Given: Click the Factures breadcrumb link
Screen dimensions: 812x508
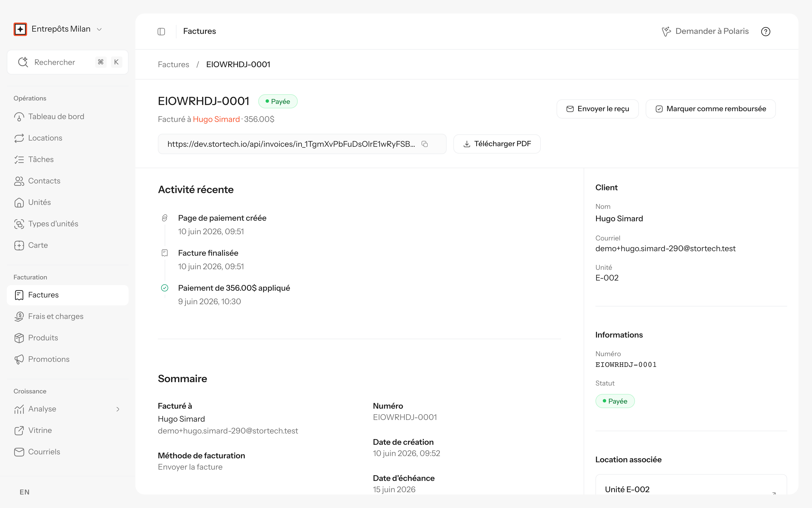Looking at the screenshot, I should click(x=174, y=64).
